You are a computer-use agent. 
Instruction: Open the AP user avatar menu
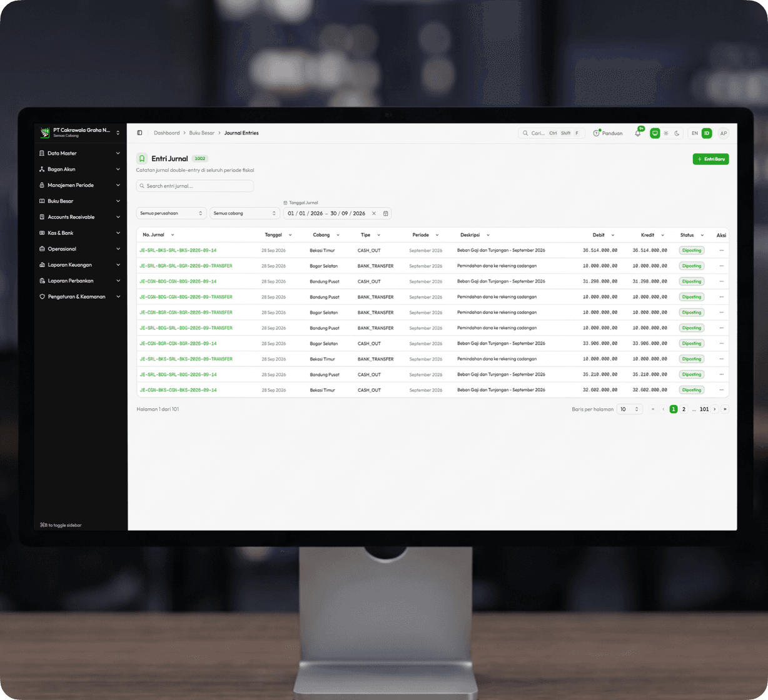click(724, 133)
